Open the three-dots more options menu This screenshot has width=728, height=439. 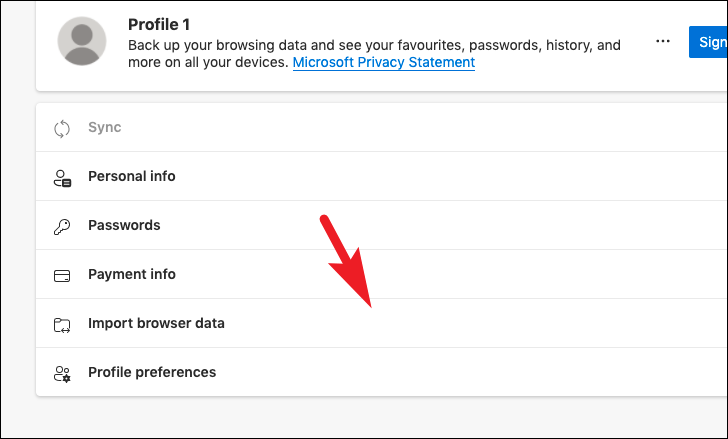(663, 41)
